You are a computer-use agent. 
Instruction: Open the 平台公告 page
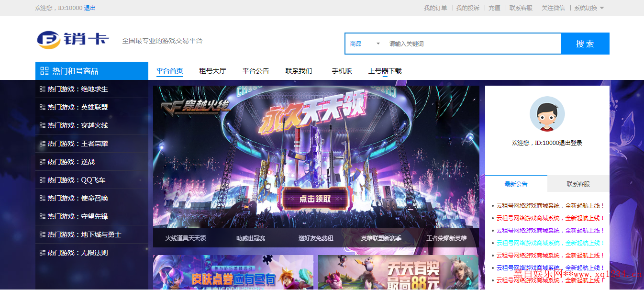pyautogui.click(x=256, y=71)
